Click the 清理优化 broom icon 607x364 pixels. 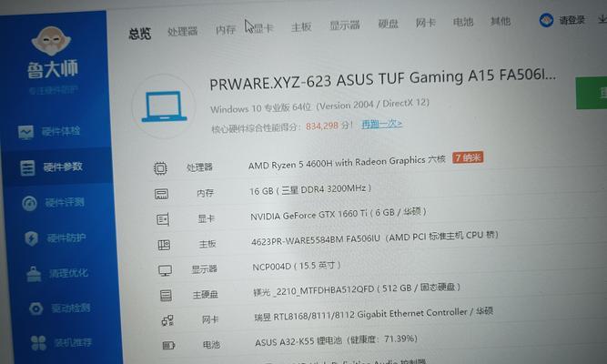(34, 274)
